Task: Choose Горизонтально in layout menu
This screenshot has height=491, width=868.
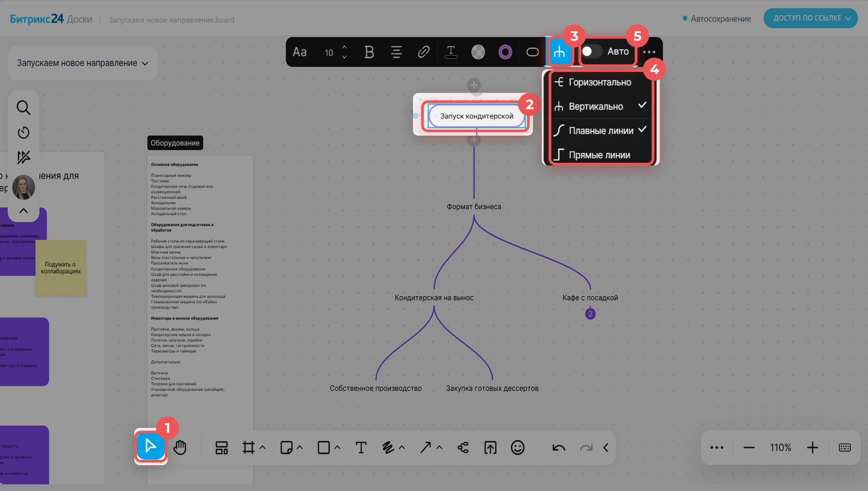Action: (599, 82)
